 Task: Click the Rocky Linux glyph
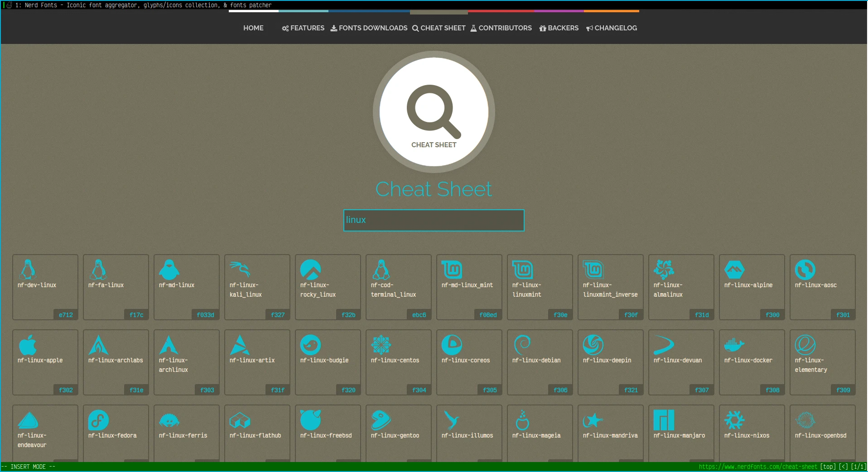point(310,270)
